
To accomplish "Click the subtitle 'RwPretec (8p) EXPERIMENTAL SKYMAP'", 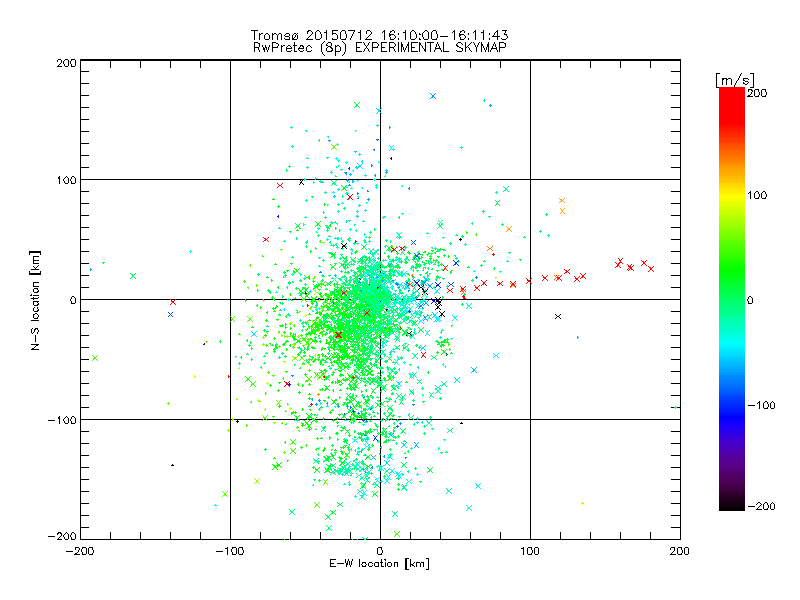I will (380, 47).
